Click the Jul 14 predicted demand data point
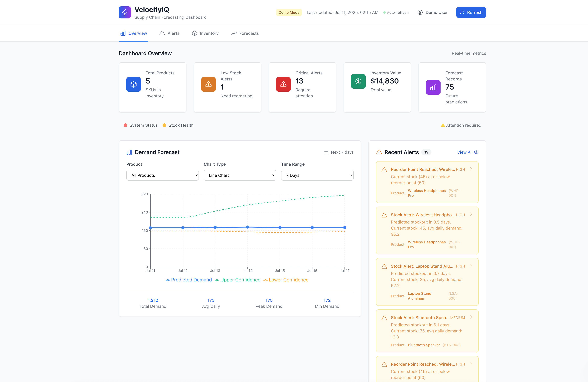The height and width of the screenshot is (382, 588). pyautogui.click(x=247, y=227)
